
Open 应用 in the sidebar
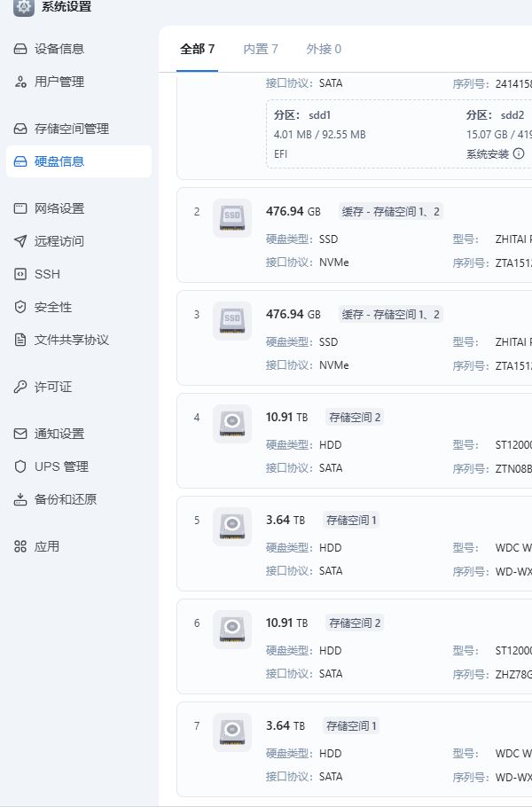(79, 546)
